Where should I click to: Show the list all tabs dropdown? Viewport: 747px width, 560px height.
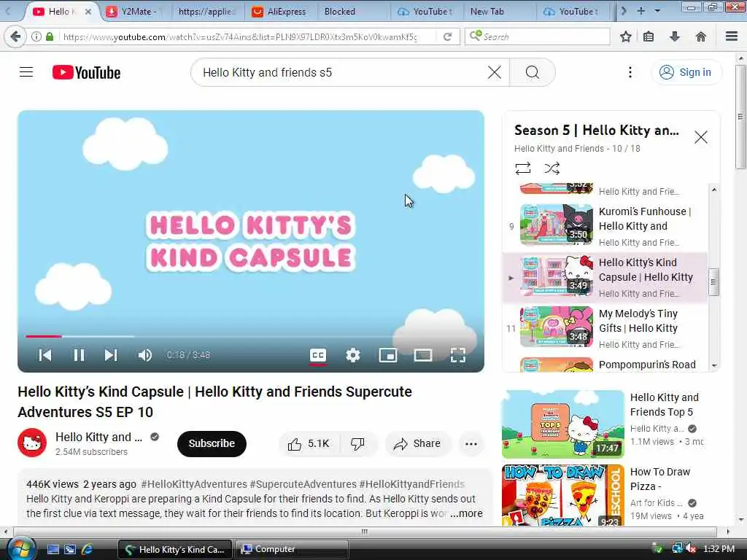(x=657, y=11)
